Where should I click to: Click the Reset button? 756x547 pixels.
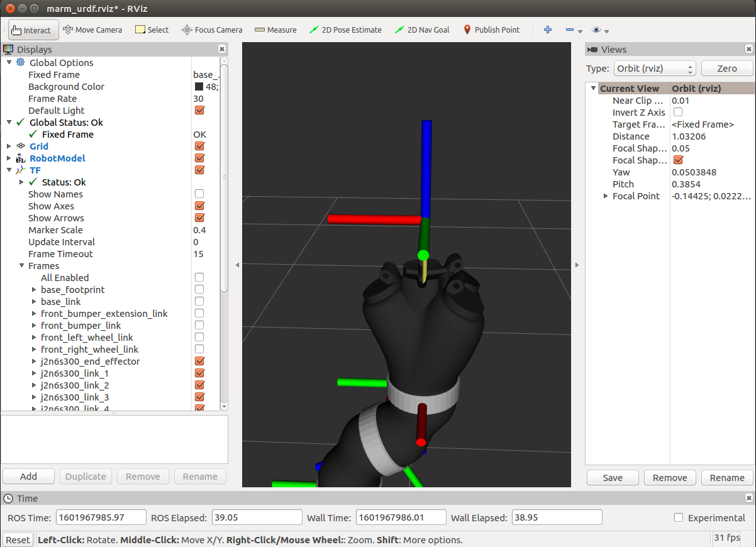18,539
